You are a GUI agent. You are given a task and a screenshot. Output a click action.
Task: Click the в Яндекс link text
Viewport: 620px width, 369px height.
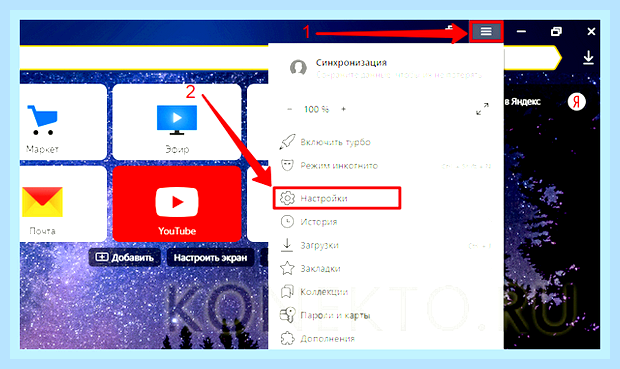coord(522,102)
